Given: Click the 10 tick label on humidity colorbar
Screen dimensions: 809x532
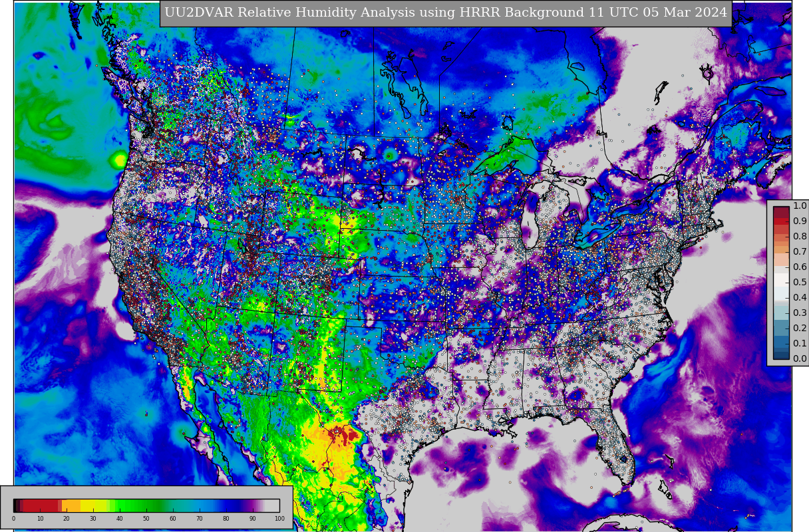Looking at the screenshot, I should pyautogui.click(x=40, y=519).
